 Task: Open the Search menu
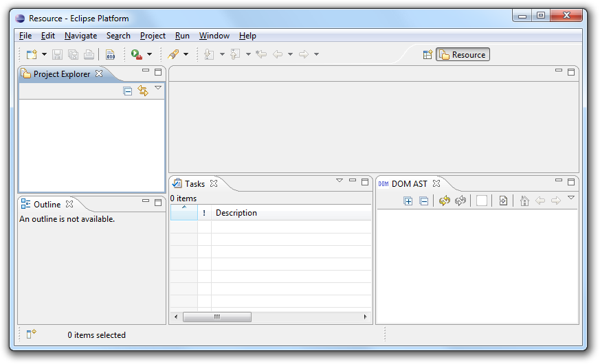118,36
